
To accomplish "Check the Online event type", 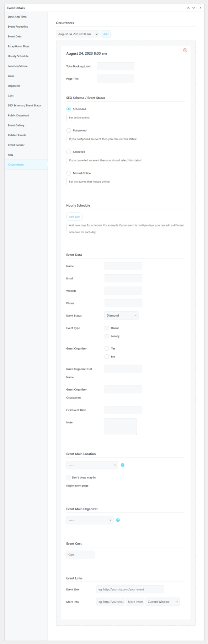I will click(x=107, y=328).
